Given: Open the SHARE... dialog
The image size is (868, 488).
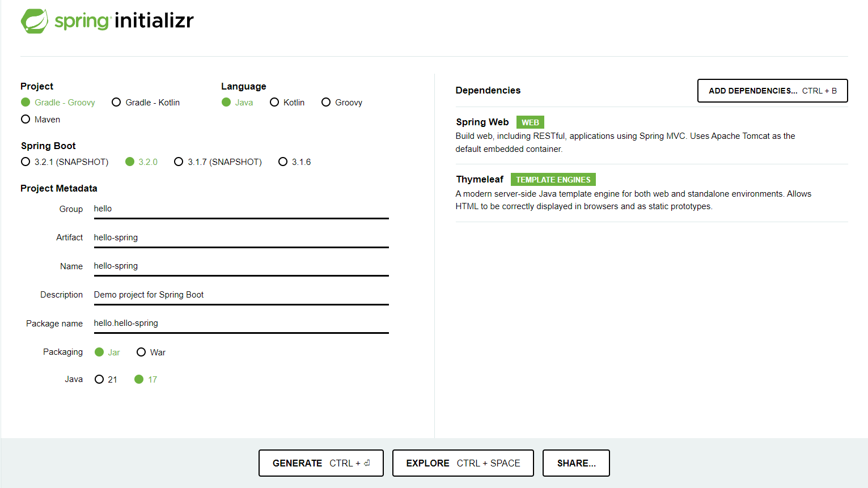Looking at the screenshot, I should tap(576, 463).
